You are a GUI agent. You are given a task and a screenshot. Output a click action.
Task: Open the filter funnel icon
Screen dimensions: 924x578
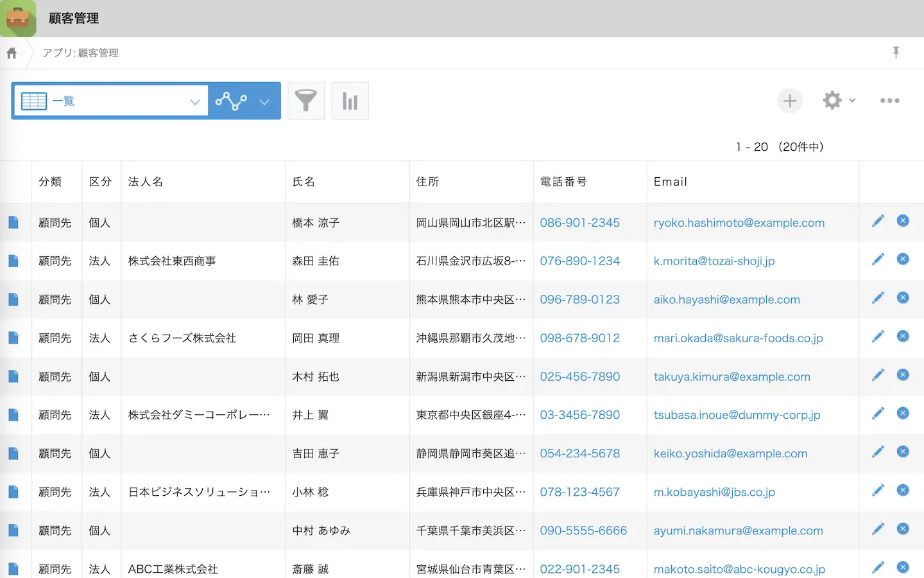(306, 101)
